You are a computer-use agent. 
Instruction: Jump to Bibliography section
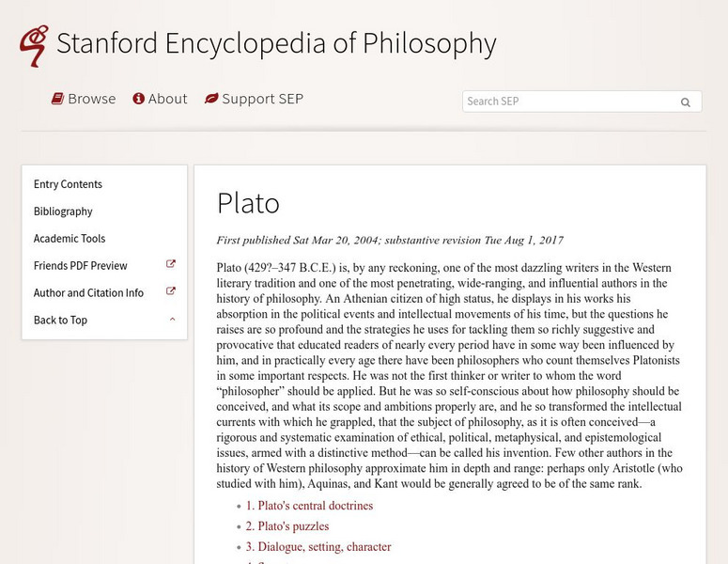(x=63, y=211)
